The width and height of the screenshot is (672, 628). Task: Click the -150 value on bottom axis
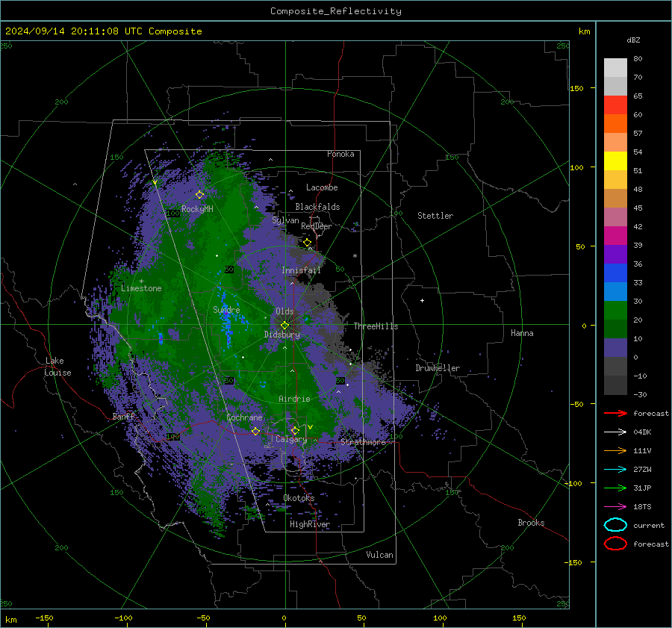tap(44, 618)
